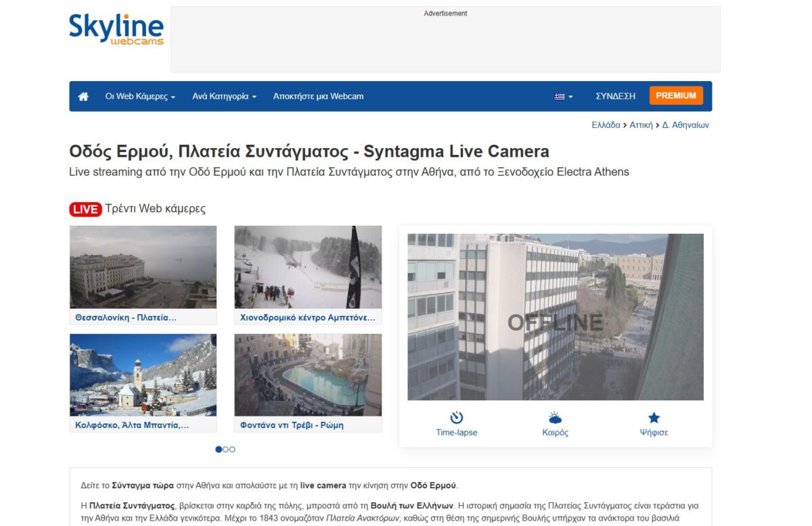Expand the Ανά Κατηγορία dropdown
Viewport: 812px width, 526px height.
224,97
